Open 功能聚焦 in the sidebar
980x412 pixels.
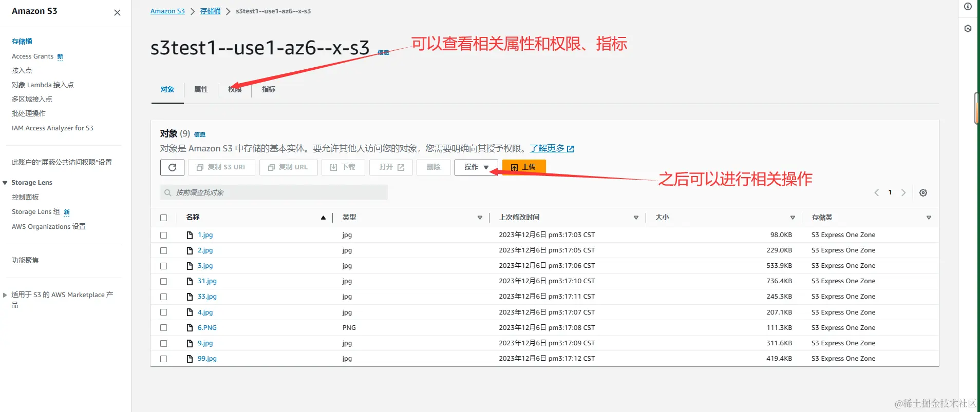25,260
